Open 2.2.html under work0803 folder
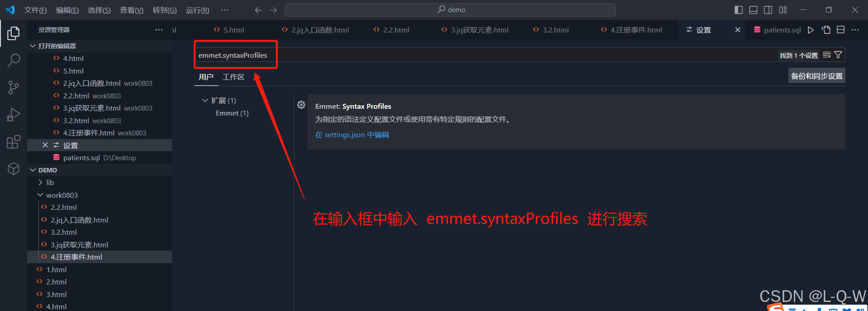 point(99,207)
